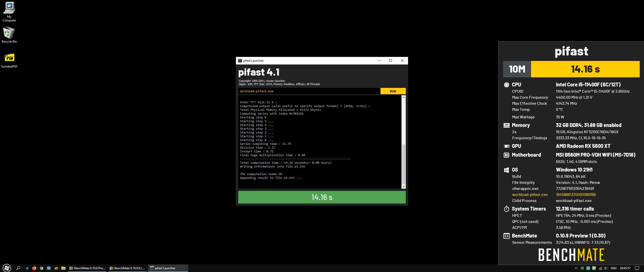644x272 pixels.
Task: Click the cliwrapper.exe hash 7729071813304238491
Action: pos(575,189)
